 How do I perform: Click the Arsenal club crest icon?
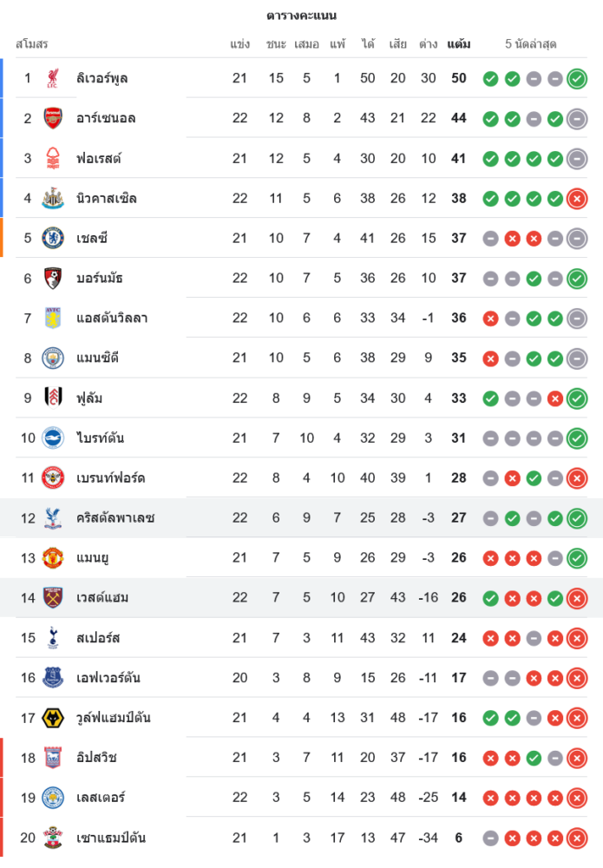pos(54,118)
